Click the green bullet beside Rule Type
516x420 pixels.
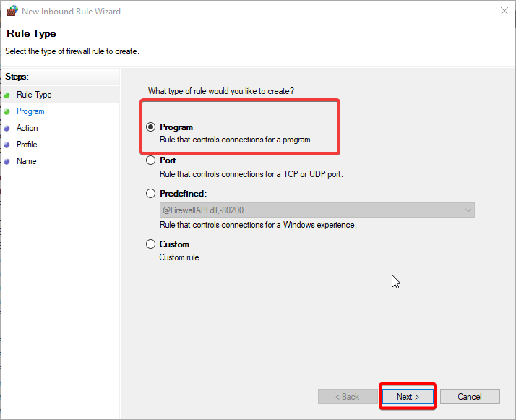tap(7, 95)
